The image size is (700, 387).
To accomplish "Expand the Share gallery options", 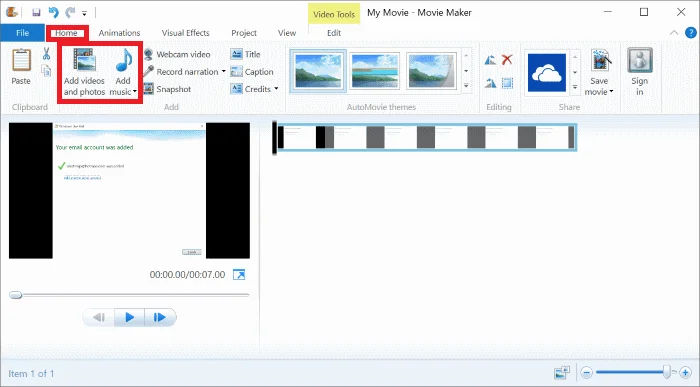I will tap(575, 87).
